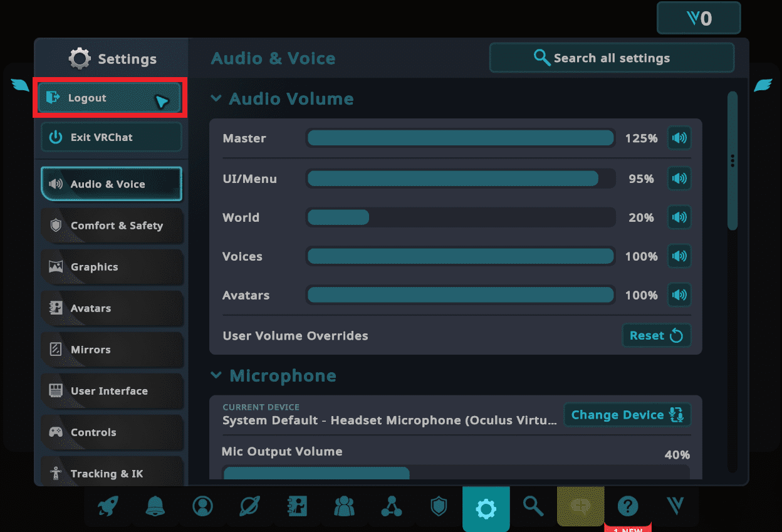
Task: Mute the Master volume speaker toggle
Action: [x=679, y=138]
